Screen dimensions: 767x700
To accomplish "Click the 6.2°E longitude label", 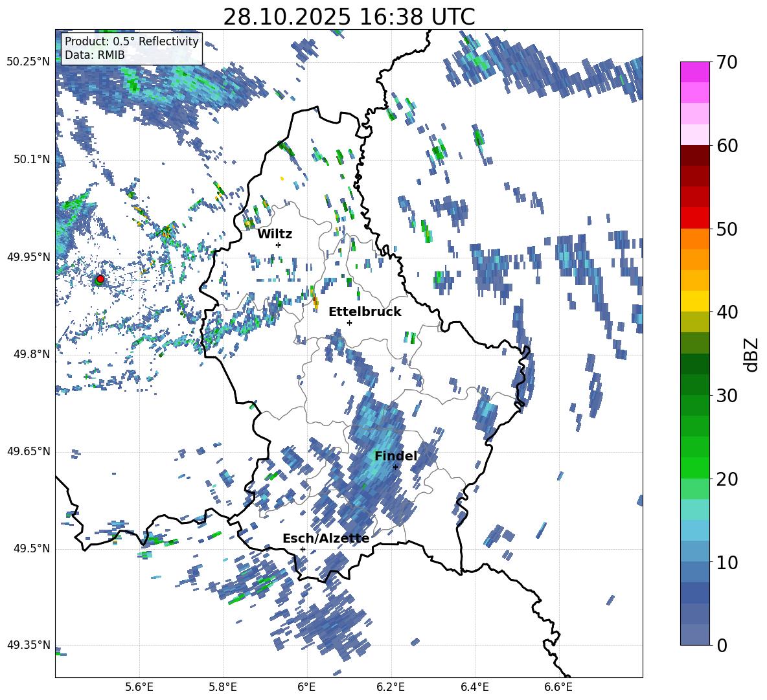I will pyautogui.click(x=391, y=687).
